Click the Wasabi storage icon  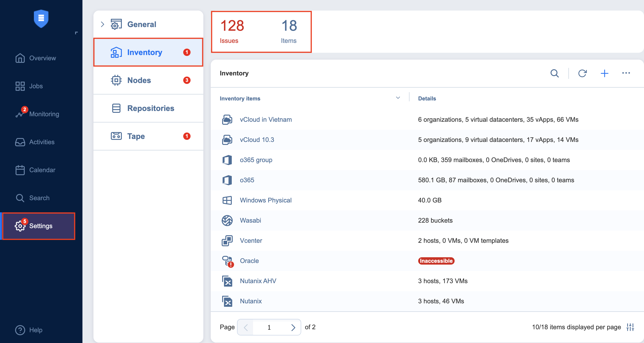(227, 221)
